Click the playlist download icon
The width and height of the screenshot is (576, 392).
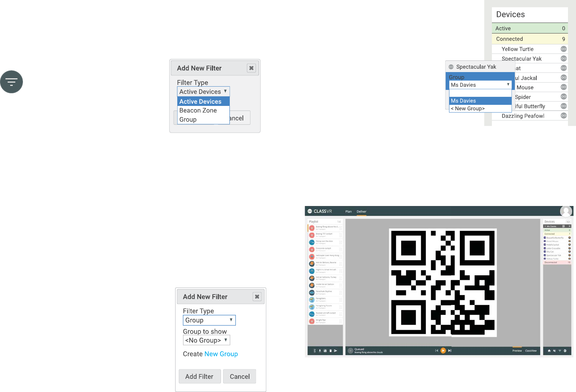(320, 351)
